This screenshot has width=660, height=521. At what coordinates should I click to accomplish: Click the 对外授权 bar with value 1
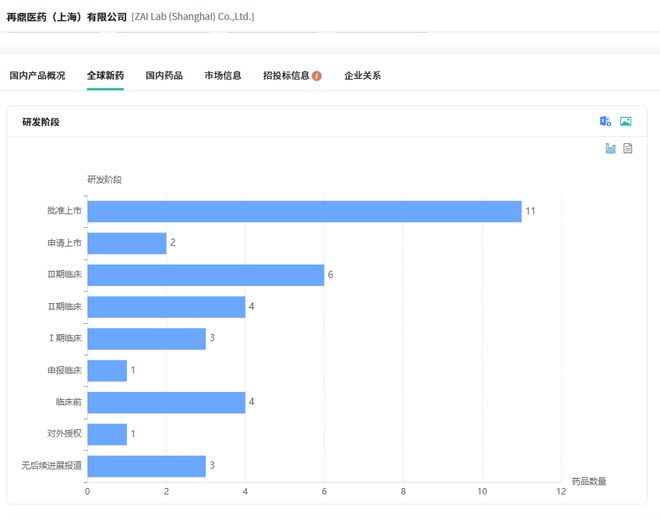tap(107, 434)
